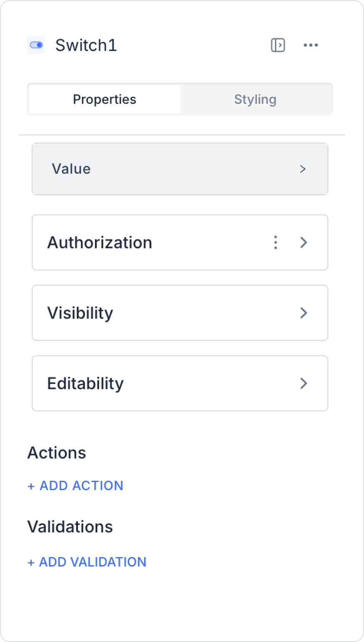Collapse the side panel using the header icon
The width and height of the screenshot is (364, 642).
click(278, 45)
